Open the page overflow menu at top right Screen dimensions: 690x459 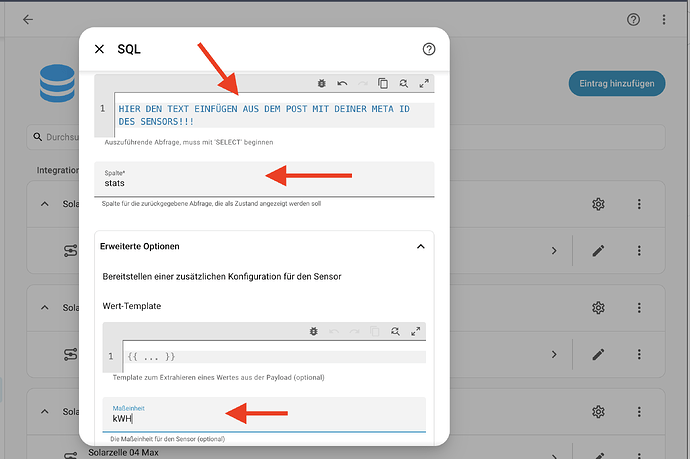coord(664,19)
